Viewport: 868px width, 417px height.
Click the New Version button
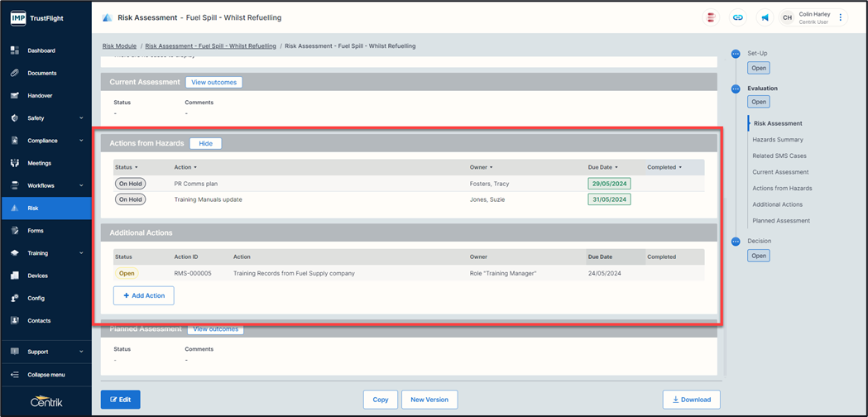click(429, 400)
